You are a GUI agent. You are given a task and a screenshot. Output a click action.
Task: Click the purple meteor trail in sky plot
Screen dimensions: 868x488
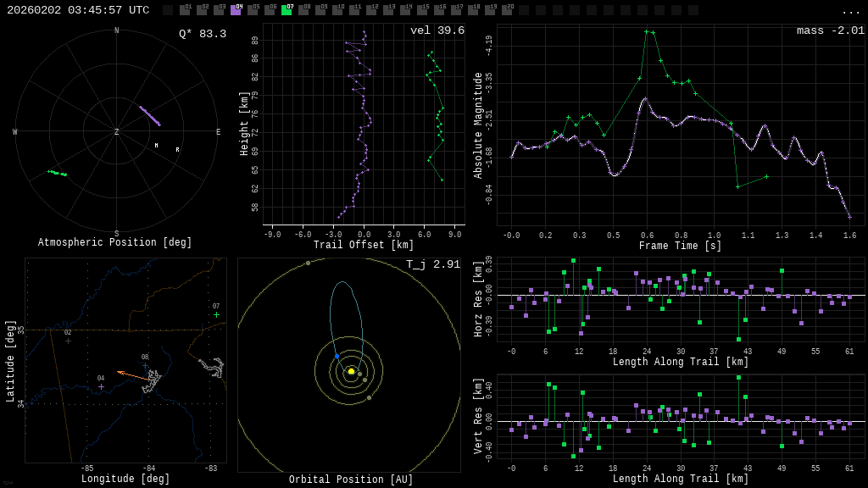click(x=150, y=116)
